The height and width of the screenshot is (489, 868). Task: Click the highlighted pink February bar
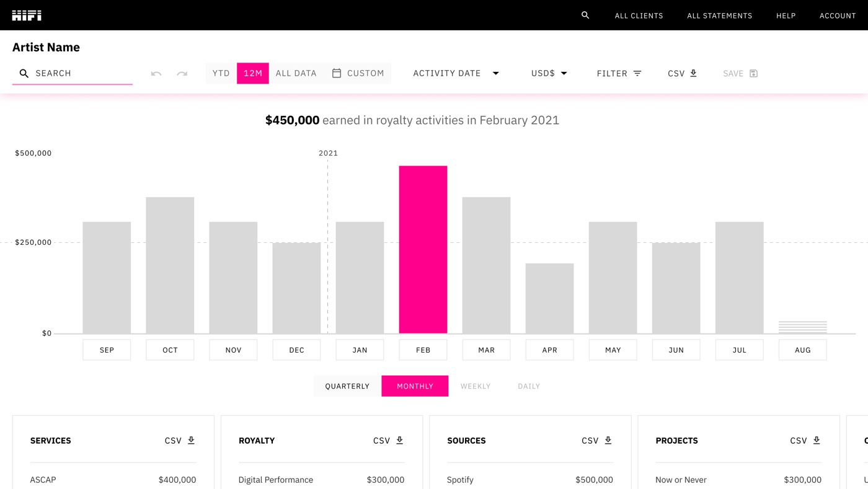tap(423, 250)
